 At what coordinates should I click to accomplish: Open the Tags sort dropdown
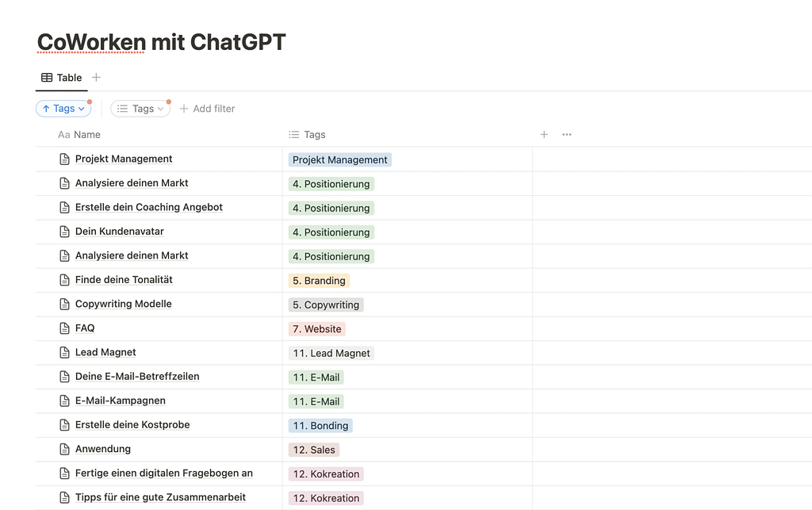[63, 109]
